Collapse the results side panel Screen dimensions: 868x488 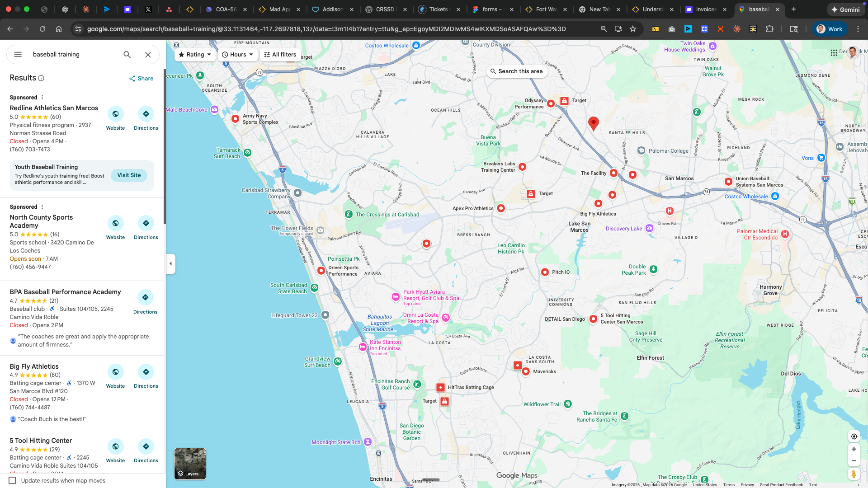tap(170, 263)
